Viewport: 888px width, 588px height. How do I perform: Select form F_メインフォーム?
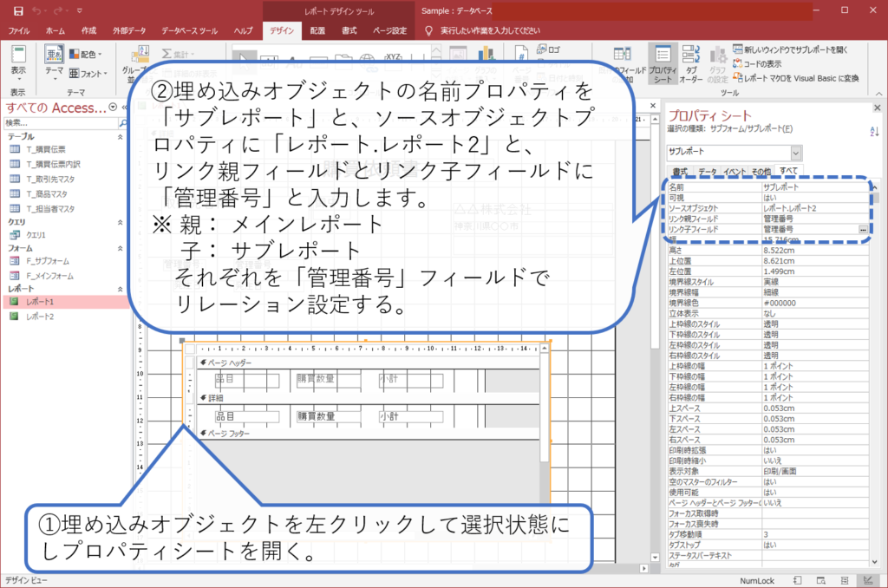49,276
